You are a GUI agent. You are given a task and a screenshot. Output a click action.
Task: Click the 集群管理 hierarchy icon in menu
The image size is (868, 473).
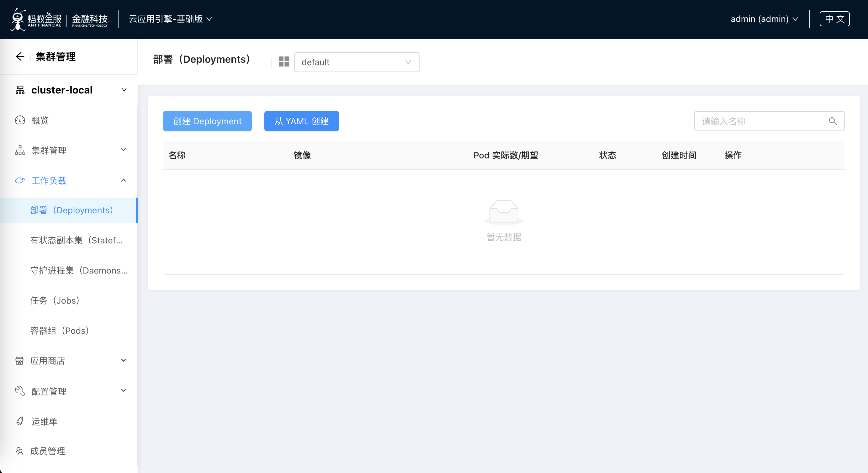click(x=20, y=150)
